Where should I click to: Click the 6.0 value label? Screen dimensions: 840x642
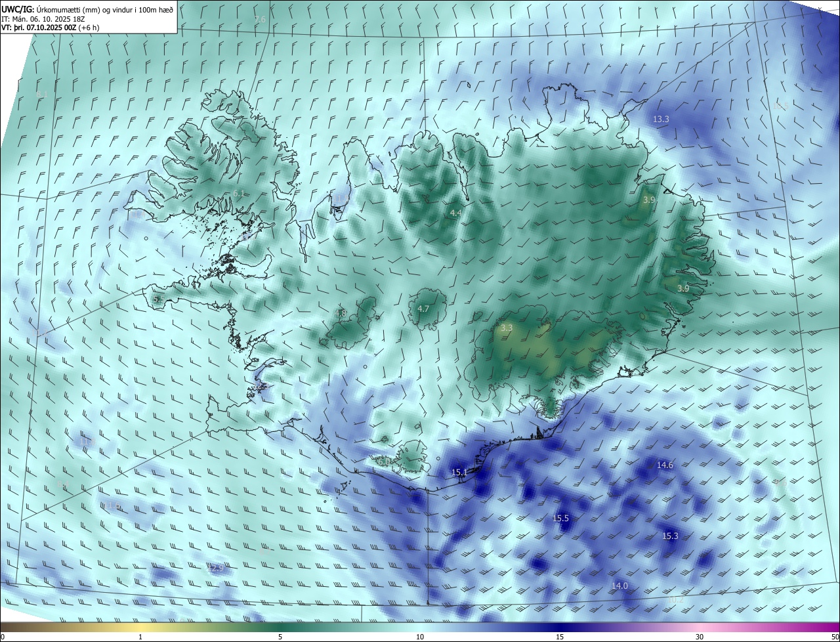(384, 462)
